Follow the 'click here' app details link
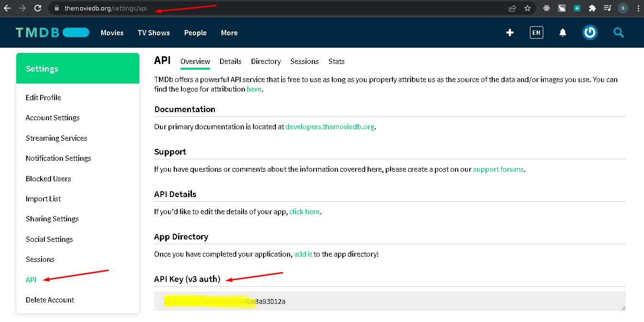 pos(305,212)
